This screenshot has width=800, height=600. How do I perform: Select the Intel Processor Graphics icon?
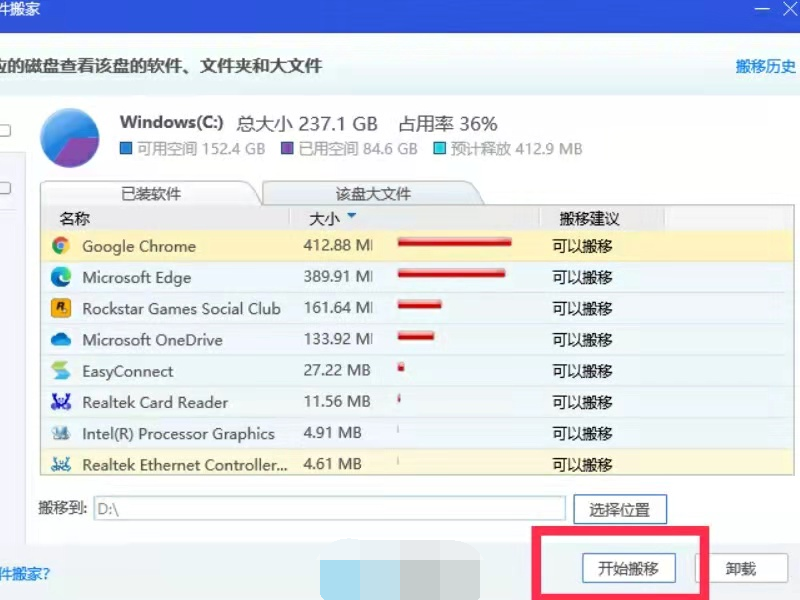(61, 434)
